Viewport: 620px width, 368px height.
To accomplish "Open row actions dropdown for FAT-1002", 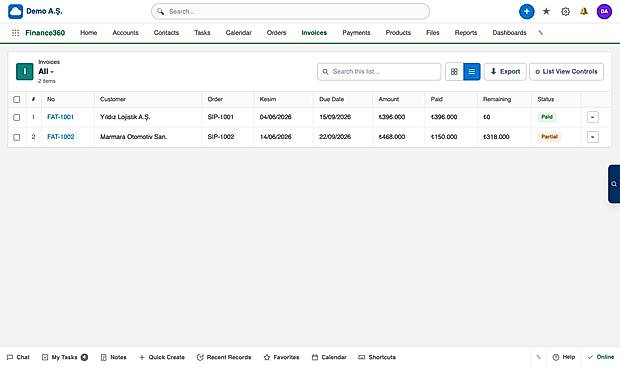I will click(592, 137).
